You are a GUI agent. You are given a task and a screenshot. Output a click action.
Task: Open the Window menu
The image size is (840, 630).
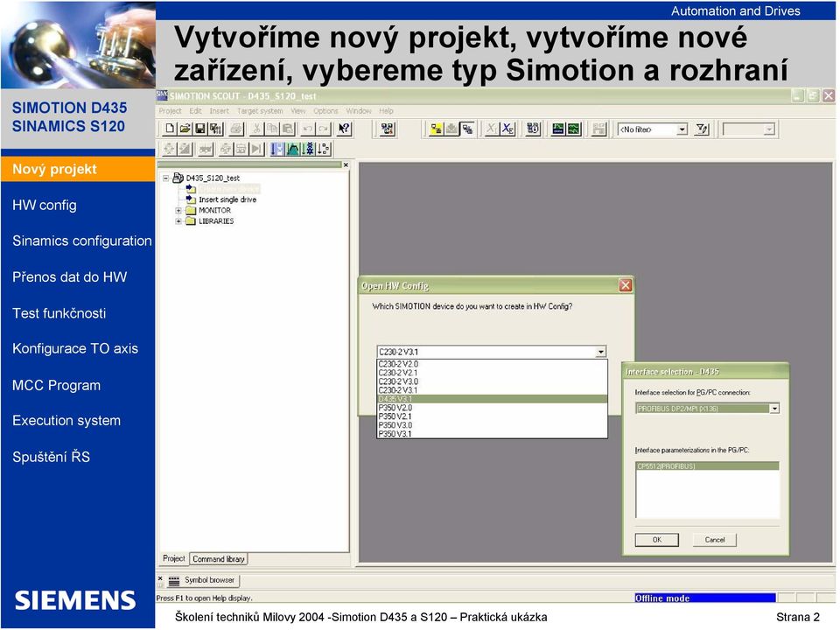359,111
